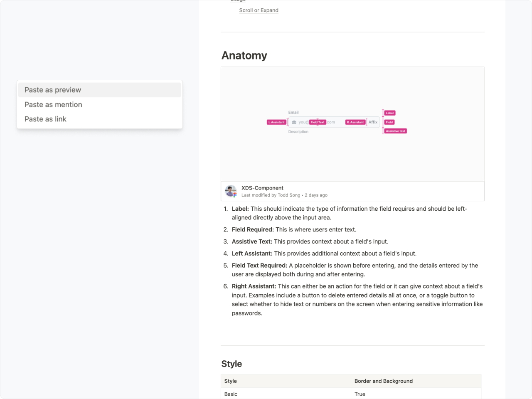Click the R.Assistant pink tag
This screenshot has width=532, height=399.
[355, 122]
